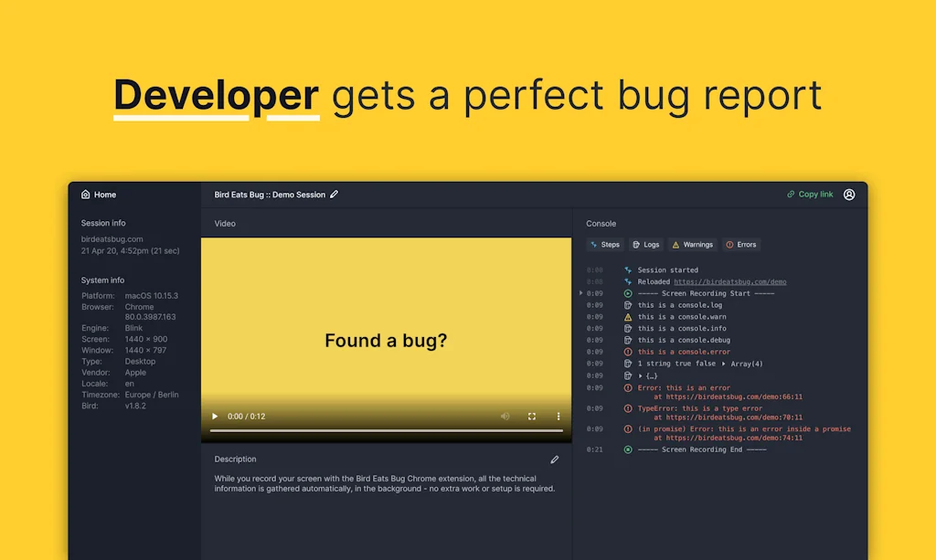Expand the Array(4) console entry
The image size is (936, 560).
[x=725, y=364]
